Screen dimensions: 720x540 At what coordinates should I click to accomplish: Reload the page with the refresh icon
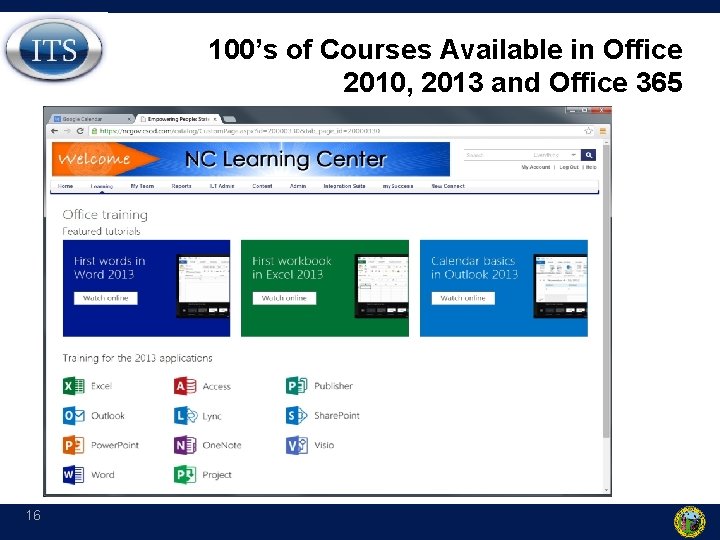(x=80, y=131)
